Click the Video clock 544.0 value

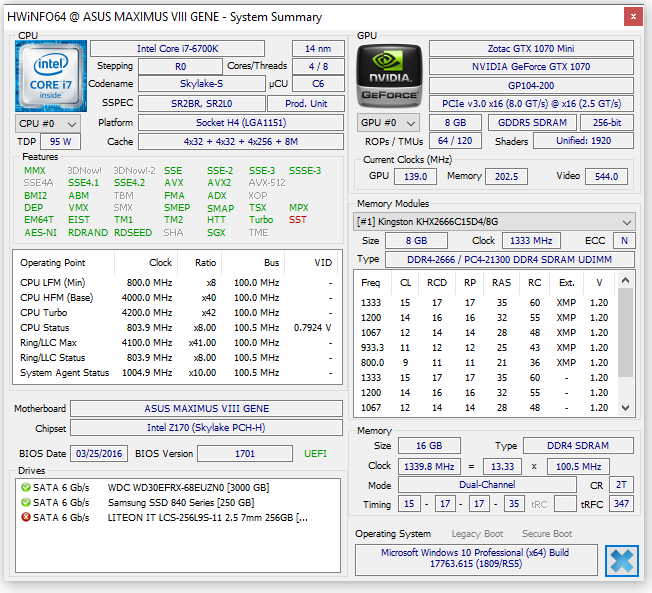pyautogui.click(x=606, y=176)
